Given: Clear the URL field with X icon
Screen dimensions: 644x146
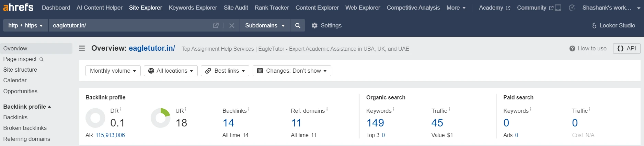Looking at the screenshot, I should click(232, 25).
